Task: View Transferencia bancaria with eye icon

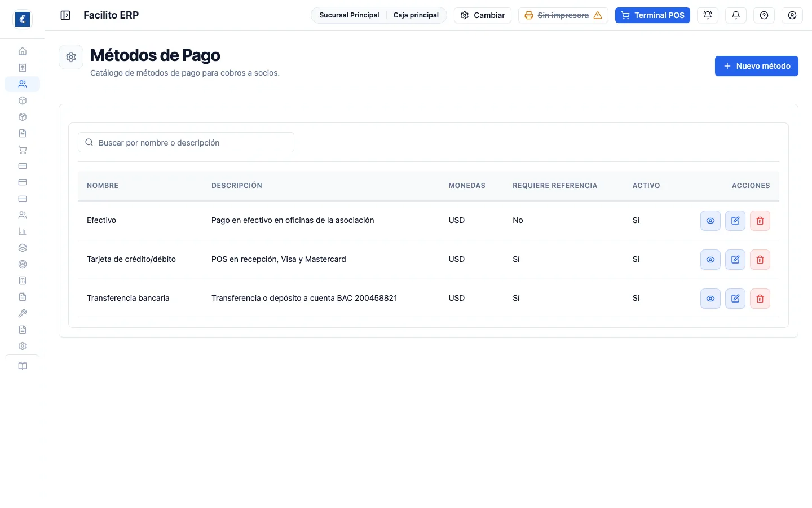Action: [710, 299]
